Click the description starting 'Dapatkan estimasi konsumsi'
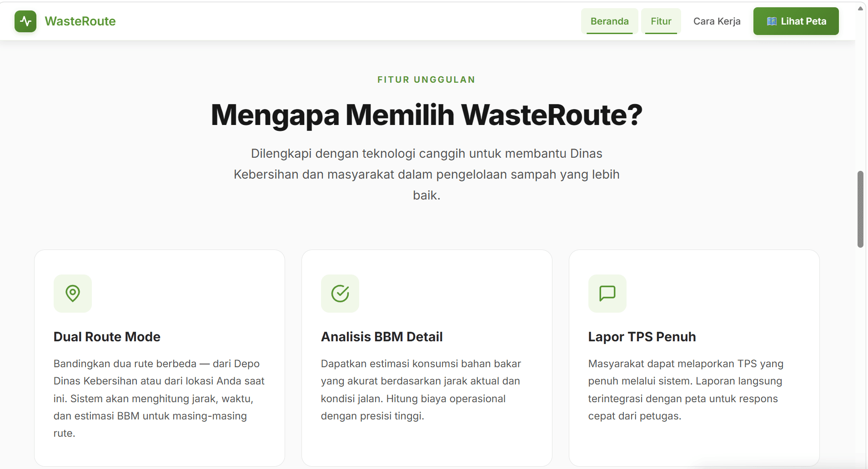 pyautogui.click(x=421, y=390)
